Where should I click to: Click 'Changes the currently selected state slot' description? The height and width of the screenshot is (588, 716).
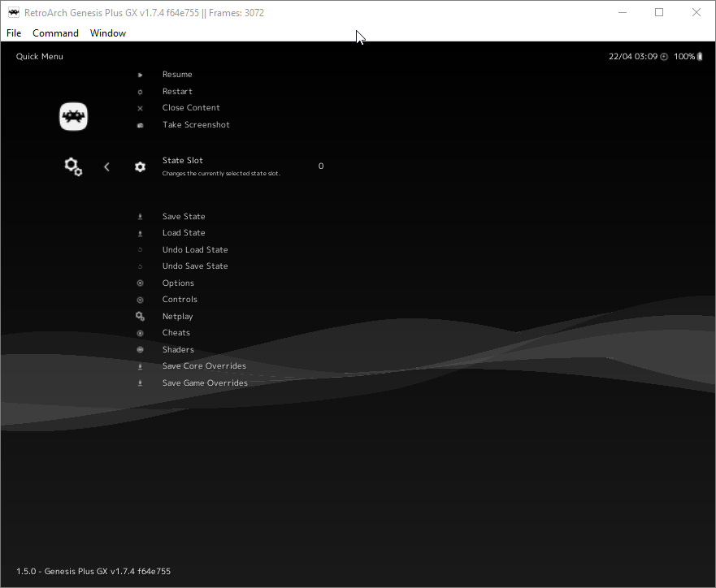tap(221, 173)
